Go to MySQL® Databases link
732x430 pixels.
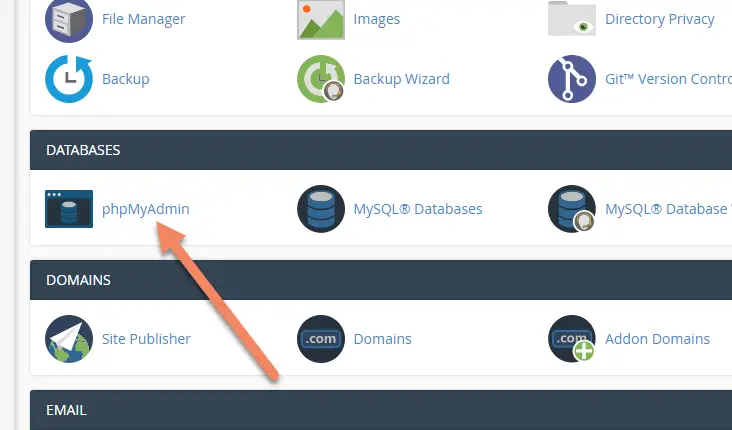click(418, 209)
